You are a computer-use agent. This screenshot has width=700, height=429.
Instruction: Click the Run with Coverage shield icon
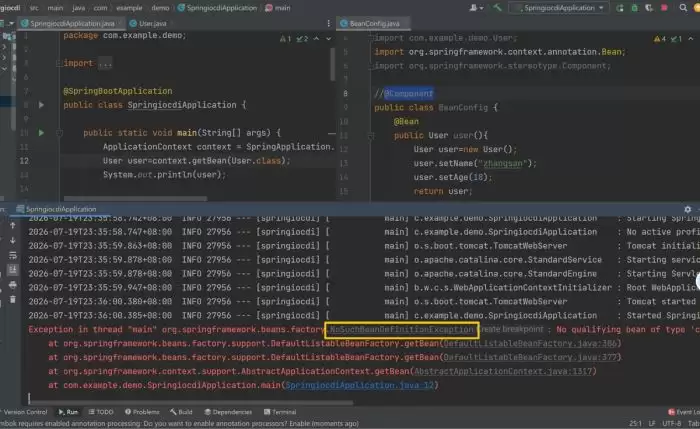coord(649,8)
